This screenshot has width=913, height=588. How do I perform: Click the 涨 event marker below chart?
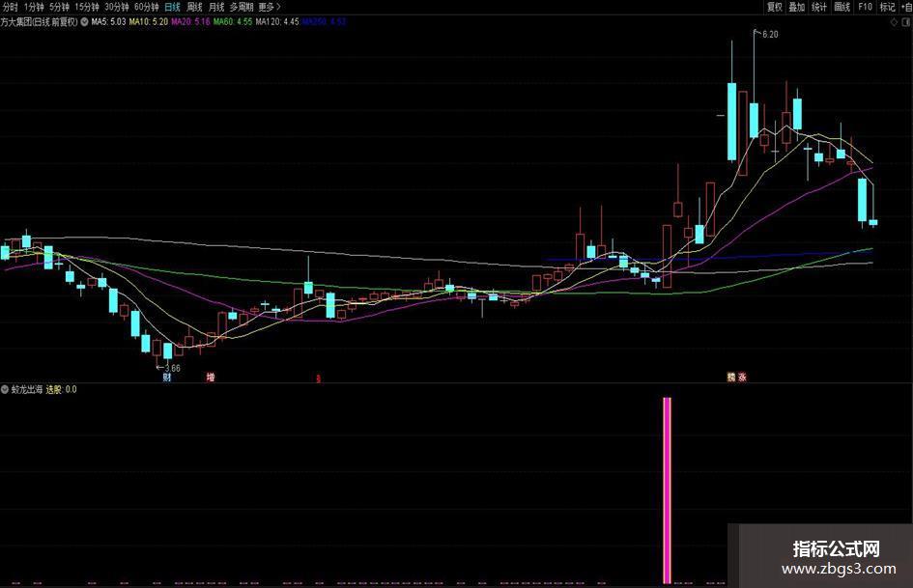tap(742, 378)
